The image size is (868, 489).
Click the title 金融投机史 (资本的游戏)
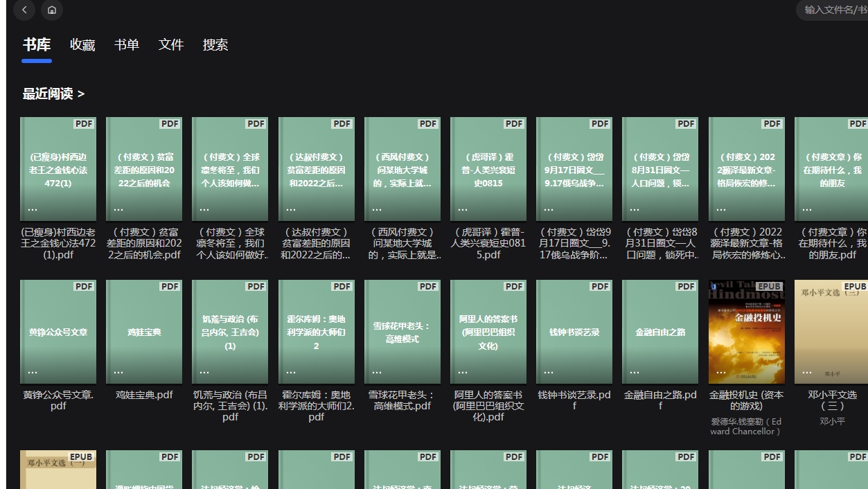click(747, 400)
